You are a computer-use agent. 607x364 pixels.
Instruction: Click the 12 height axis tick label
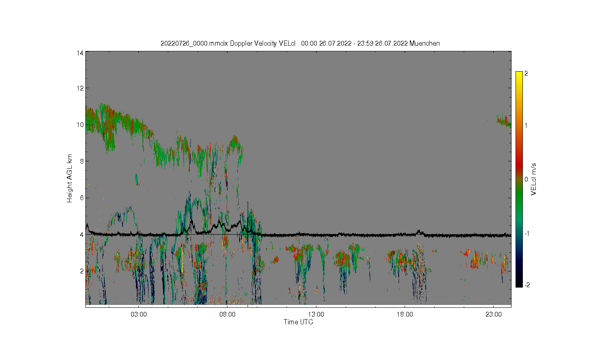point(80,88)
